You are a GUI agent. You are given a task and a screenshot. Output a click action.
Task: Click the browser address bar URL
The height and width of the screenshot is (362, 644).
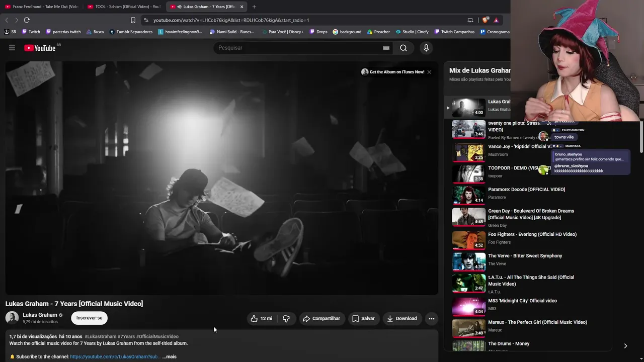[231, 20]
